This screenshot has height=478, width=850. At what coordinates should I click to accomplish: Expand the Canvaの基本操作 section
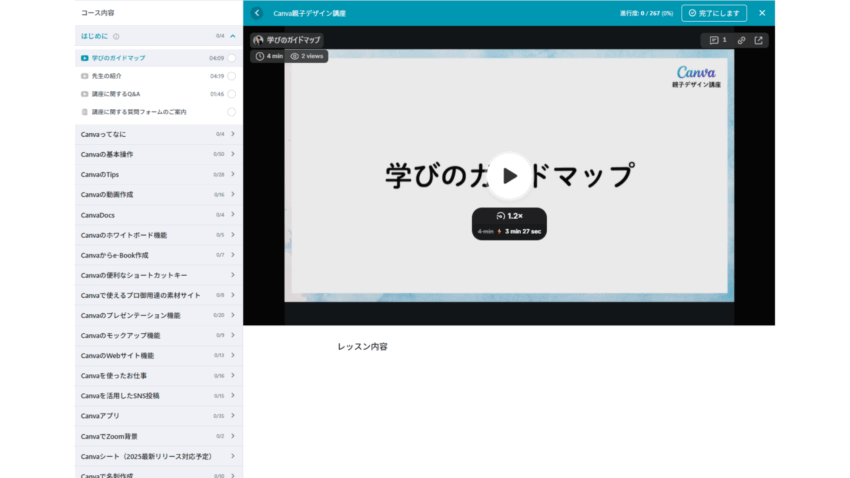tap(158, 154)
